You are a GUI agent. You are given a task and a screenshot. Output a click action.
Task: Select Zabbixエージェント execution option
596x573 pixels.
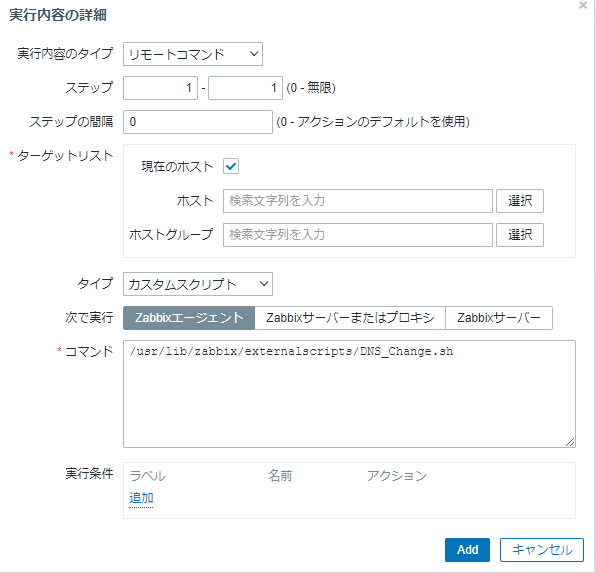click(189, 317)
